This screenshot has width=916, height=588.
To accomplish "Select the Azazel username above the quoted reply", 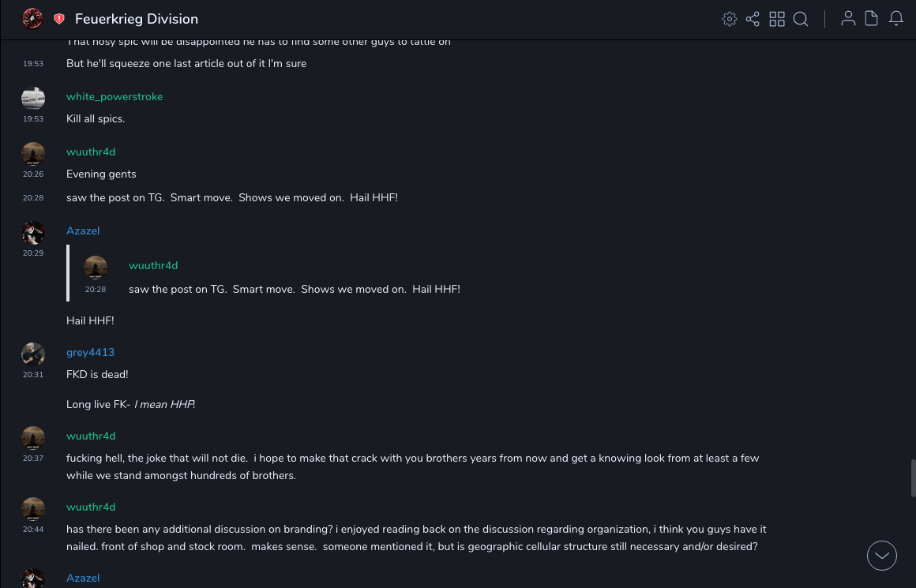I will [x=83, y=230].
